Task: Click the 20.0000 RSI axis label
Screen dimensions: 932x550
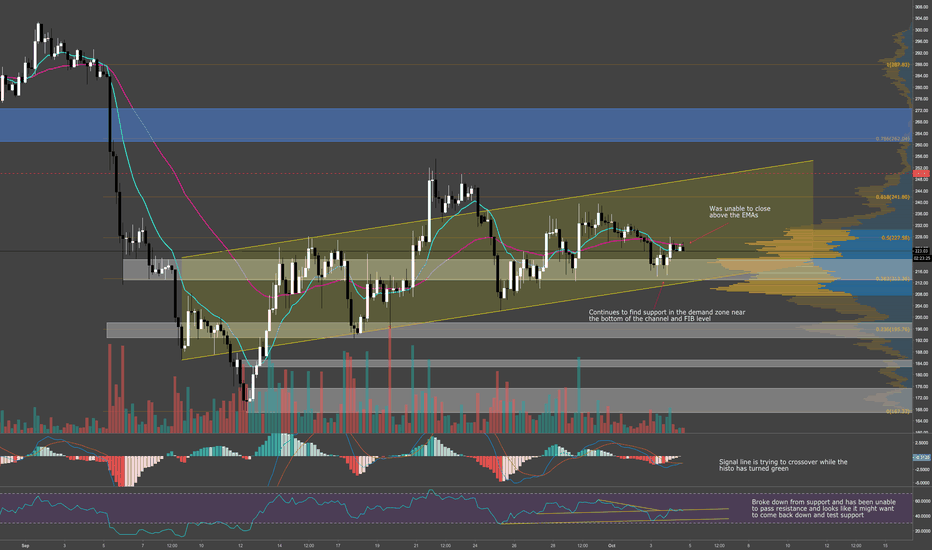Action: pyautogui.click(x=922, y=531)
